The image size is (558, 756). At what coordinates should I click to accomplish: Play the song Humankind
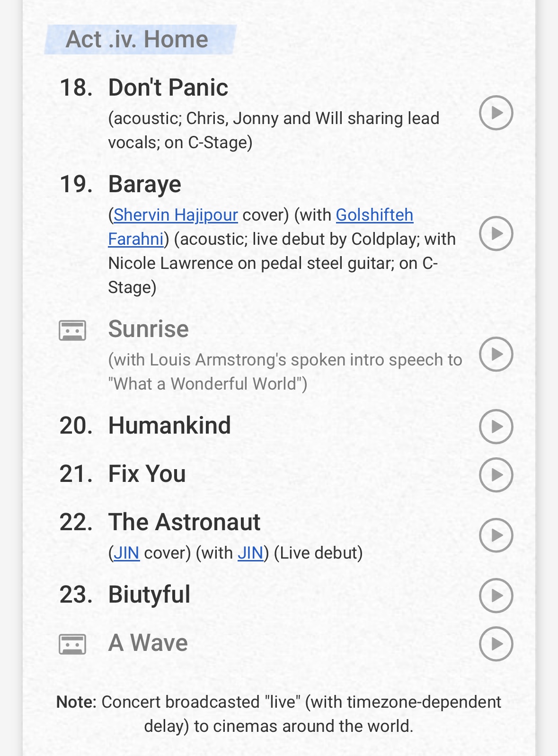496,427
